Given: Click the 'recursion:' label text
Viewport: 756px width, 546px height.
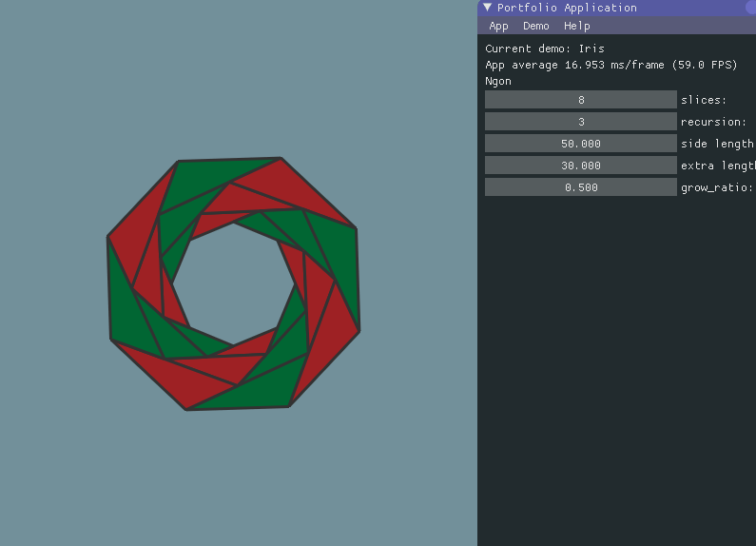Looking at the screenshot, I should point(713,122).
